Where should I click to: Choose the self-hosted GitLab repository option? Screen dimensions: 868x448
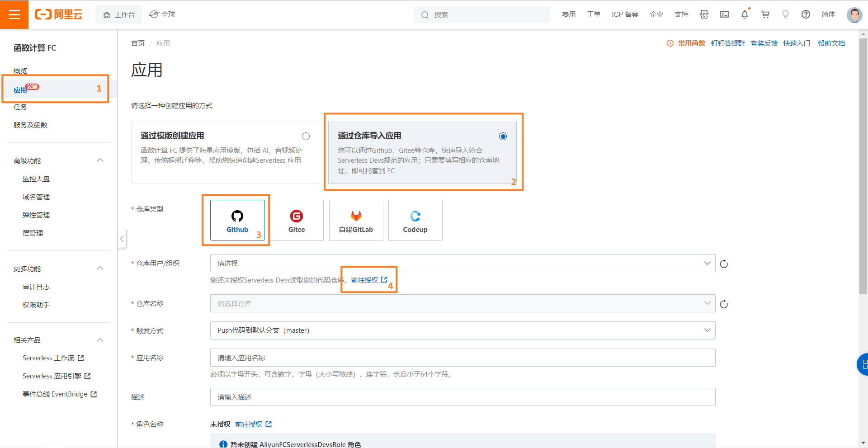pos(356,220)
